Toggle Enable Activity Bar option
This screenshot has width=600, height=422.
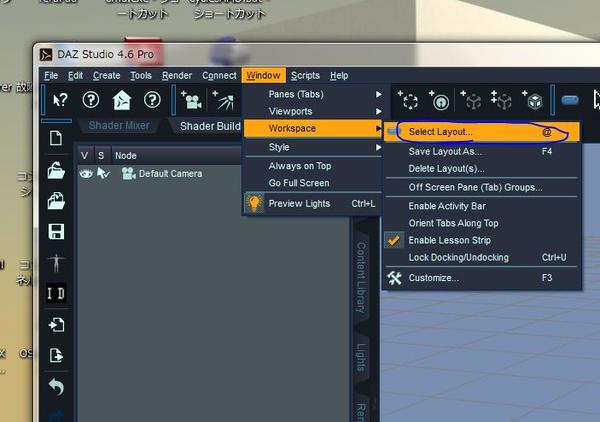483,206
